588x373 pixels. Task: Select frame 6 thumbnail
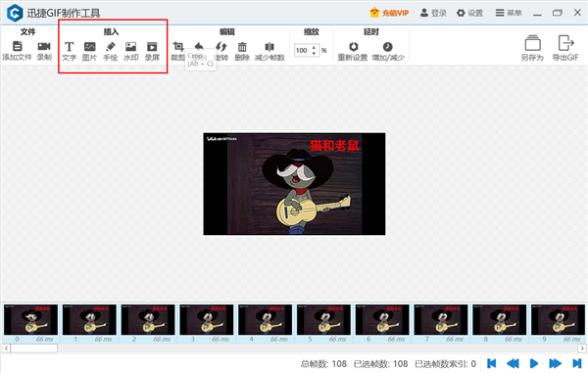382,319
